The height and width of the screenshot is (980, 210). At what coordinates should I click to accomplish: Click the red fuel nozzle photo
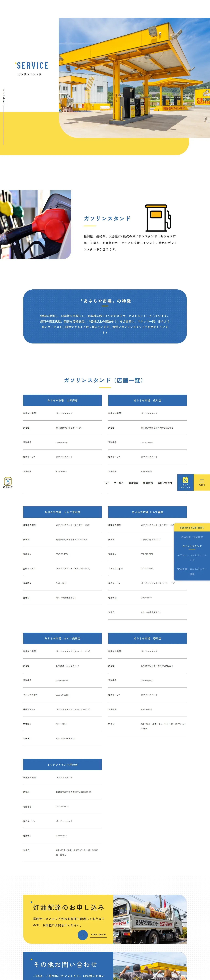pos(35,224)
